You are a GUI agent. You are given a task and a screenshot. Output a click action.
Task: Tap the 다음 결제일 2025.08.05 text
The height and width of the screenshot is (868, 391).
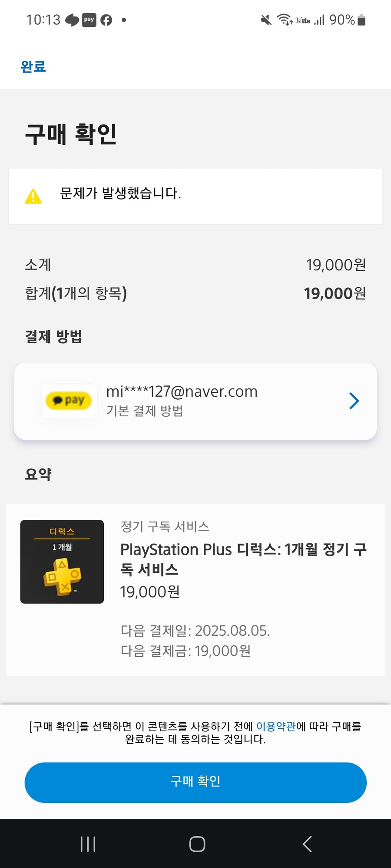(x=195, y=631)
